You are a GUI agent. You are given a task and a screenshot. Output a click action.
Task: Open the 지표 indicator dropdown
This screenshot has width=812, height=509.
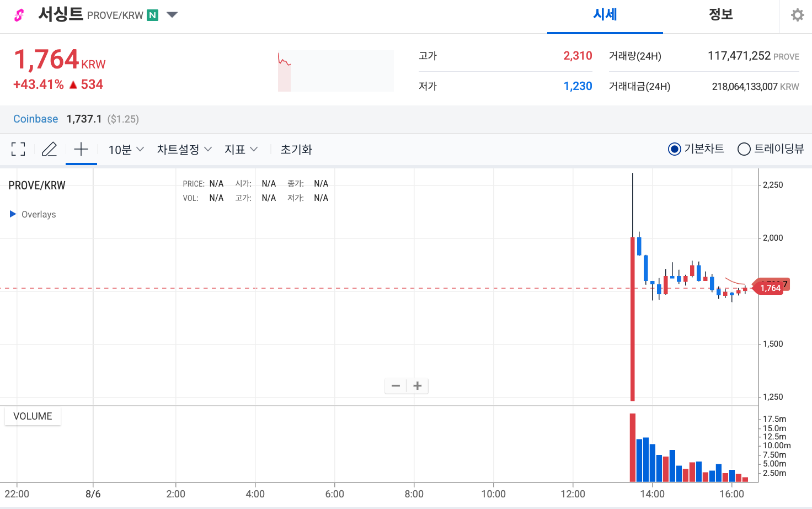[241, 149]
